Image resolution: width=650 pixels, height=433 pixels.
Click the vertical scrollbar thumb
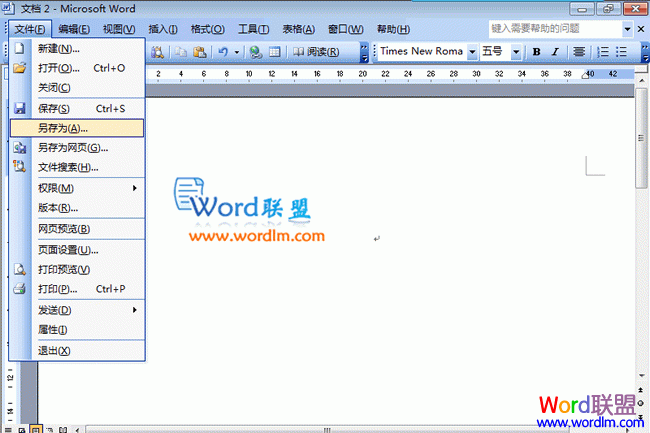pyautogui.click(x=641, y=138)
